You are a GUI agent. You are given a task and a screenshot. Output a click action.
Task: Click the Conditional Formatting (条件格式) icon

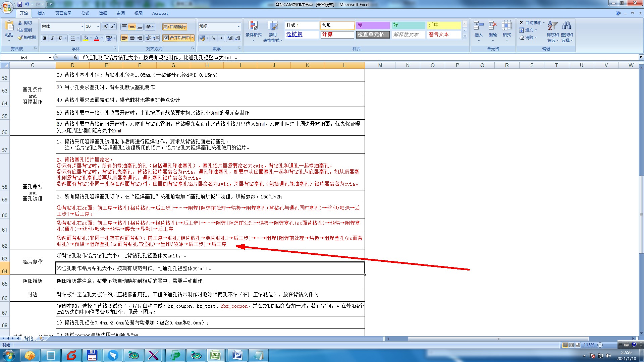tap(253, 26)
